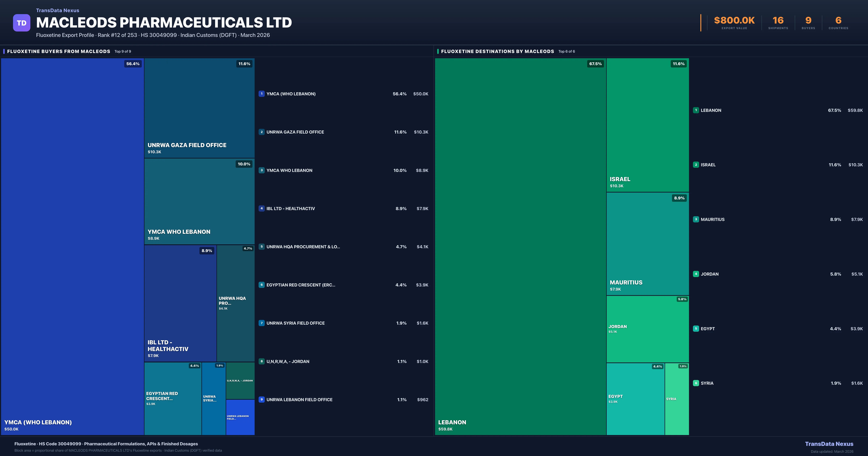Click the number 6 badge next to SYRIA
Image resolution: width=868 pixels, height=456 pixels.
click(696, 383)
